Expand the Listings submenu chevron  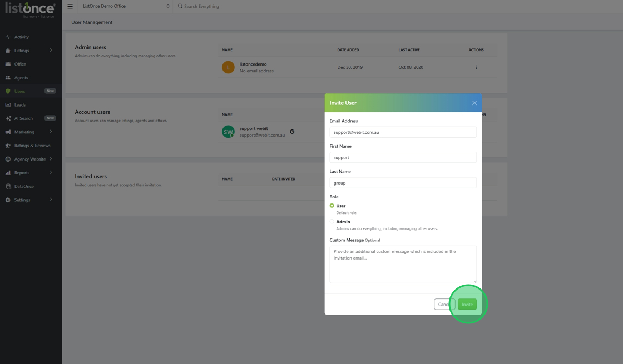[51, 51]
